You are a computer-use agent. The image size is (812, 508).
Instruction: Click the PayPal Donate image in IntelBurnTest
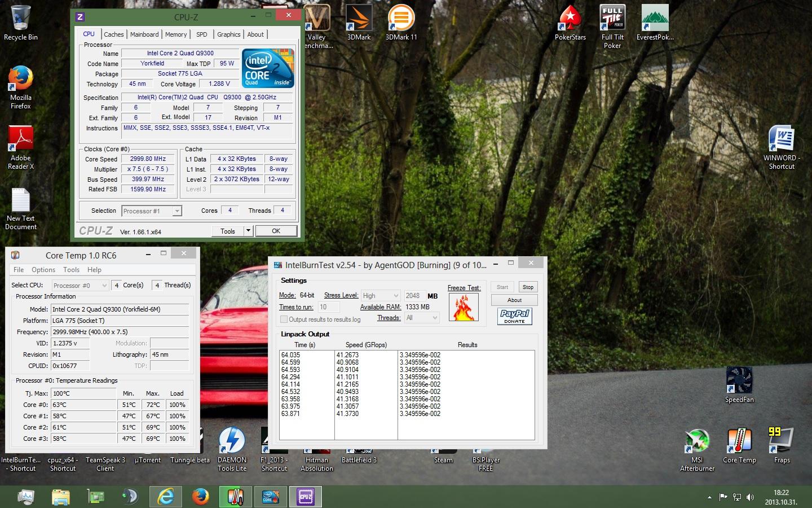coord(514,316)
